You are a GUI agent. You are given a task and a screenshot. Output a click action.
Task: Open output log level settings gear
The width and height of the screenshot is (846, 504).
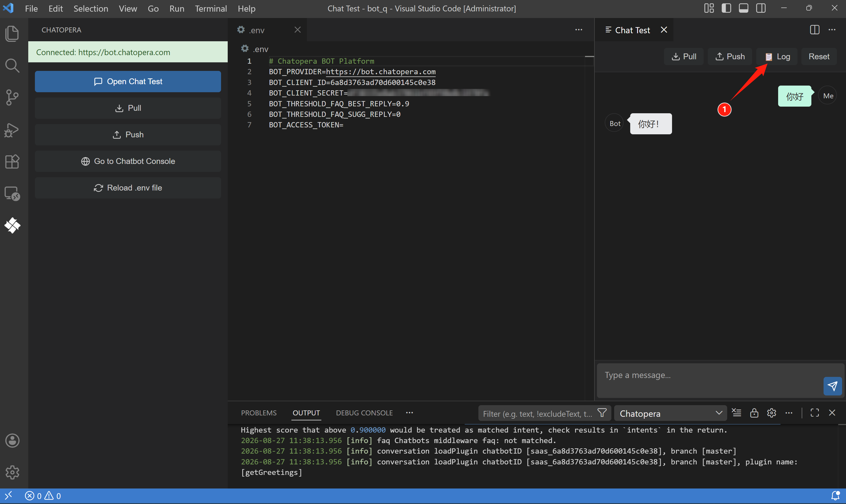(x=771, y=413)
